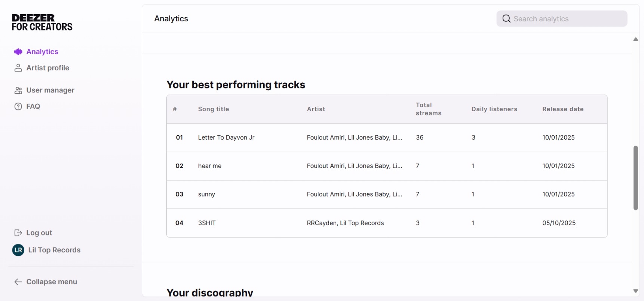Click the search magnifier icon
Screen dimensions: 644x301
click(x=506, y=18)
